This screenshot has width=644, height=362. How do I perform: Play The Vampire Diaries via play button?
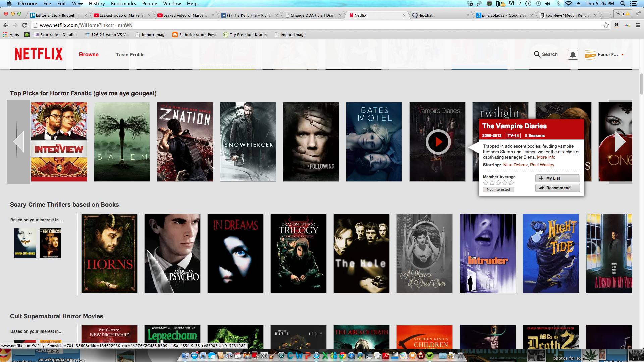coord(438,142)
